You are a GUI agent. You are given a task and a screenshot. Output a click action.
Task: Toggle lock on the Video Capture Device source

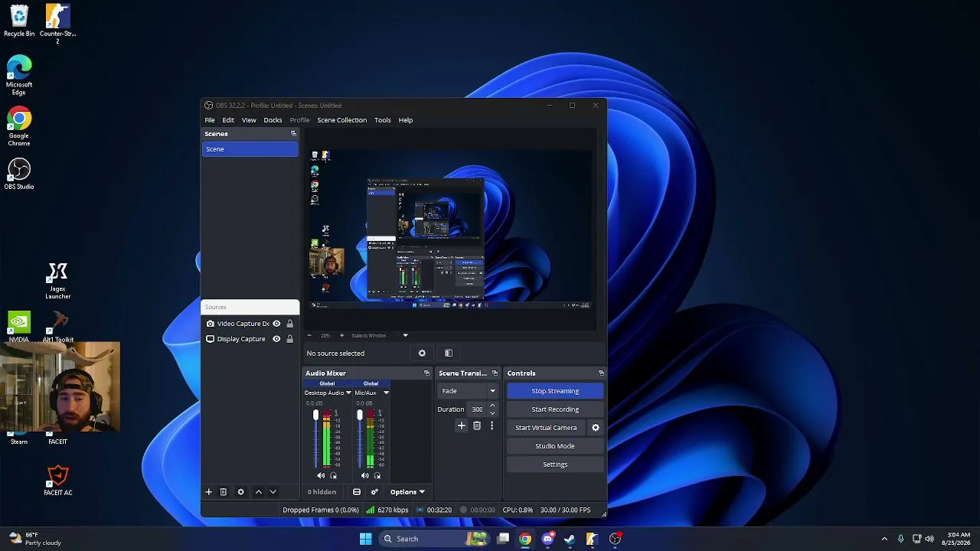289,324
